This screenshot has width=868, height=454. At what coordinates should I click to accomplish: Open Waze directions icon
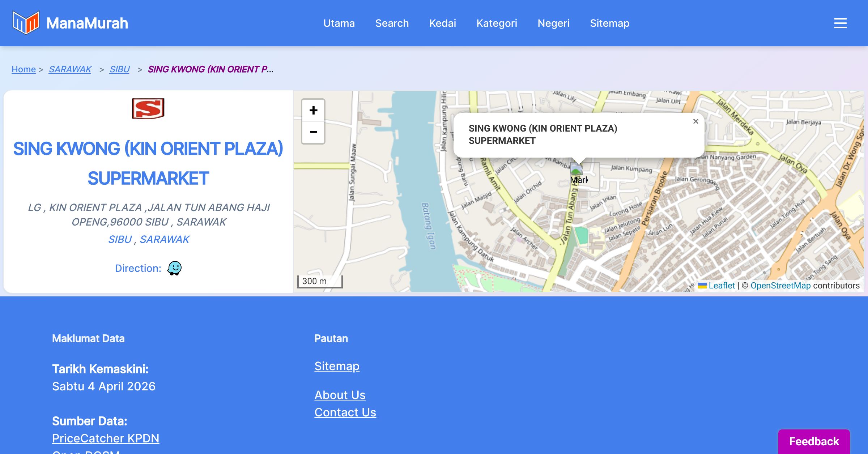pyautogui.click(x=174, y=268)
